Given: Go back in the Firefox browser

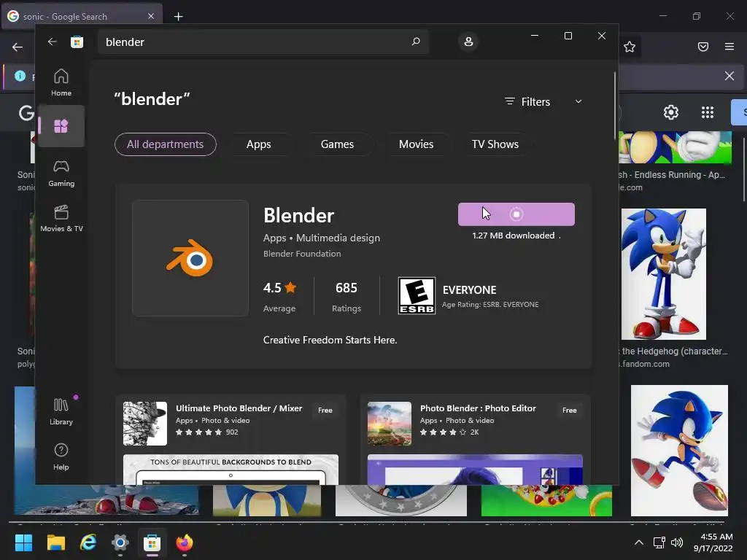Looking at the screenshot, I should coord(18,47).
